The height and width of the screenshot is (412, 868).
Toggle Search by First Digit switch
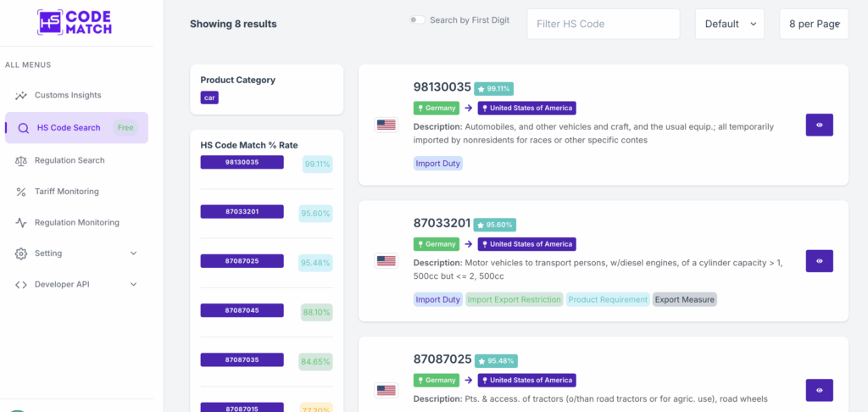pos(417,20)
